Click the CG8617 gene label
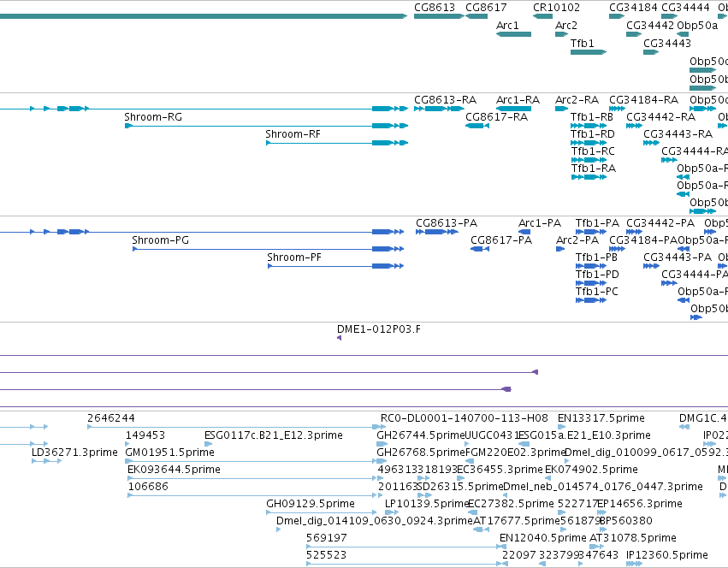Viewport: 728px width, 568px height. (486, 8)
